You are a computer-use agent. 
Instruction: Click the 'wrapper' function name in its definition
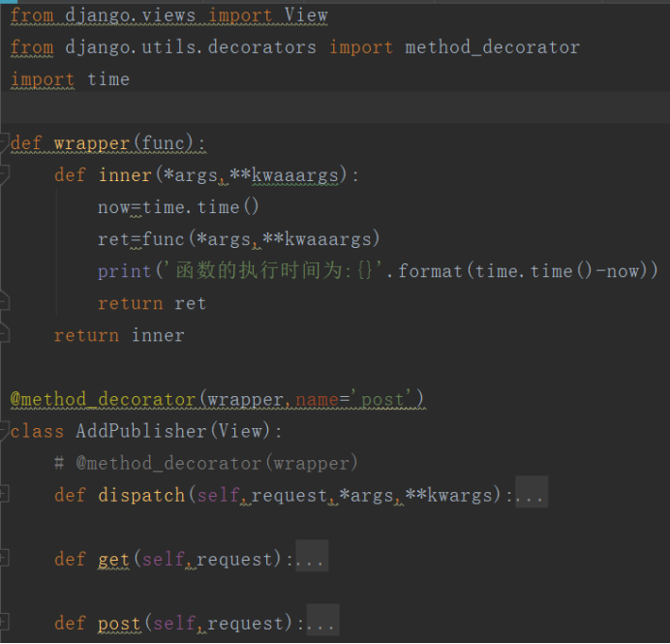[91, 143]
